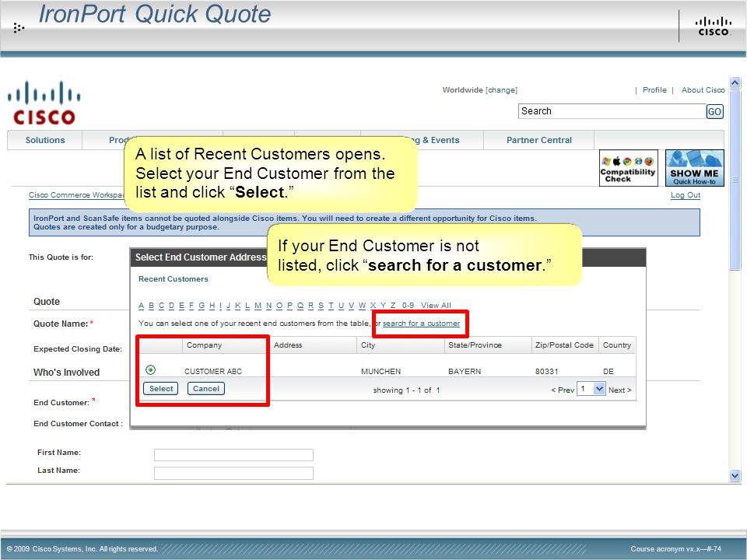747x560 pixels.
Task: Filter recent customers by letter K
Action: (238, 305)
